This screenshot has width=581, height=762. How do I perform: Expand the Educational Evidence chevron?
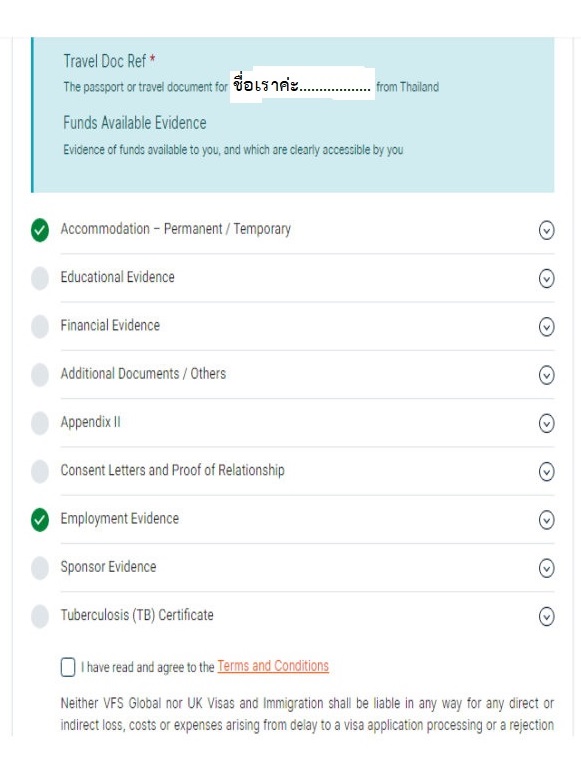547,278
